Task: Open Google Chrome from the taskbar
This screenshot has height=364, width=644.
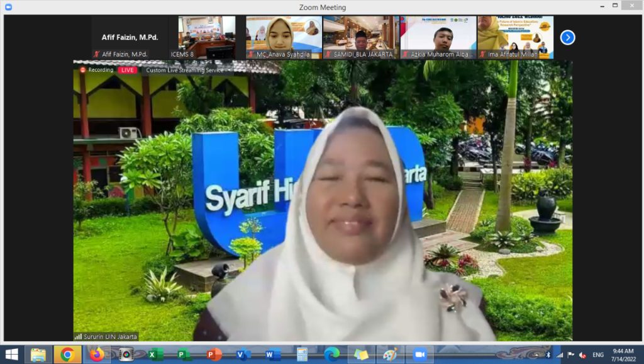Action: point(67,355)
